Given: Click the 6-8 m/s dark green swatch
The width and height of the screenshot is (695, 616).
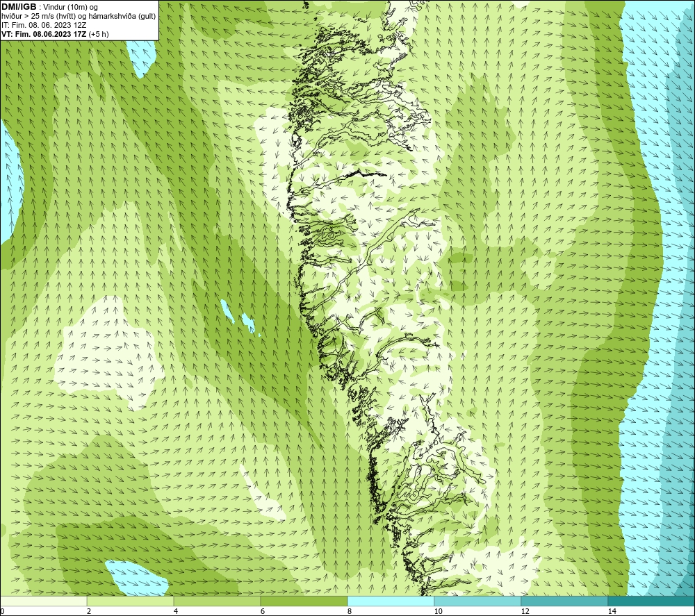Looking at the screenshot, I should pos(304,601).
